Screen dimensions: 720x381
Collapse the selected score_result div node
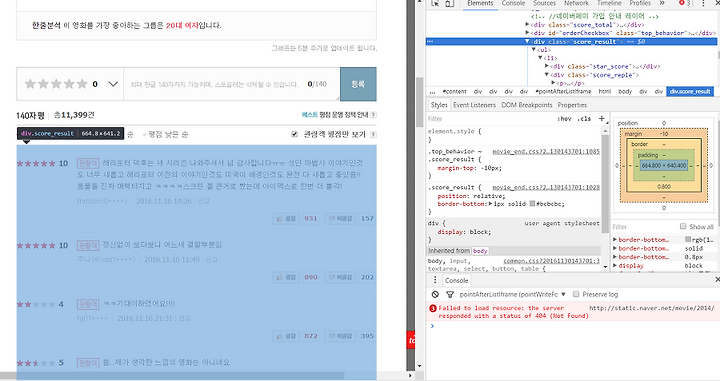pos(527,41)
